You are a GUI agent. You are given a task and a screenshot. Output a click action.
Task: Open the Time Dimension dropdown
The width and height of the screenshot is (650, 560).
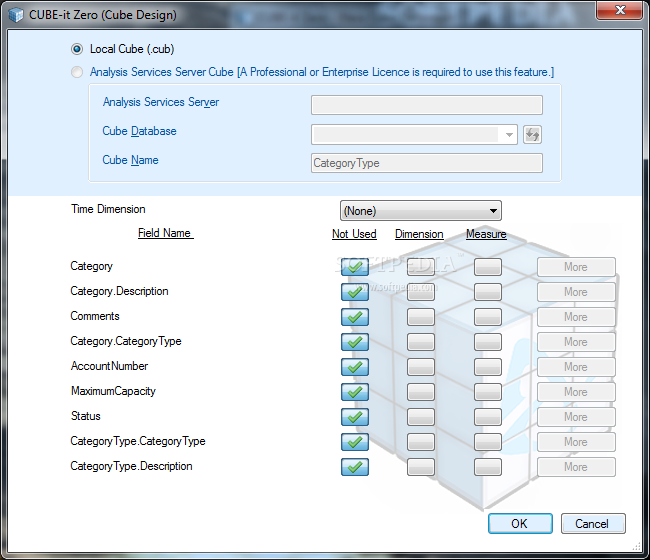click(x=420, y=211)
